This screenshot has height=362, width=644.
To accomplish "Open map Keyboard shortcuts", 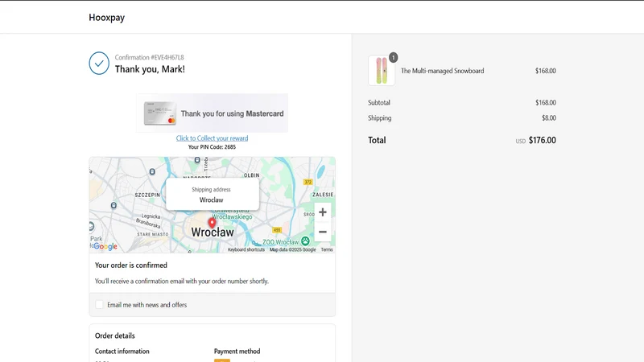I will (x=246, y=249).
